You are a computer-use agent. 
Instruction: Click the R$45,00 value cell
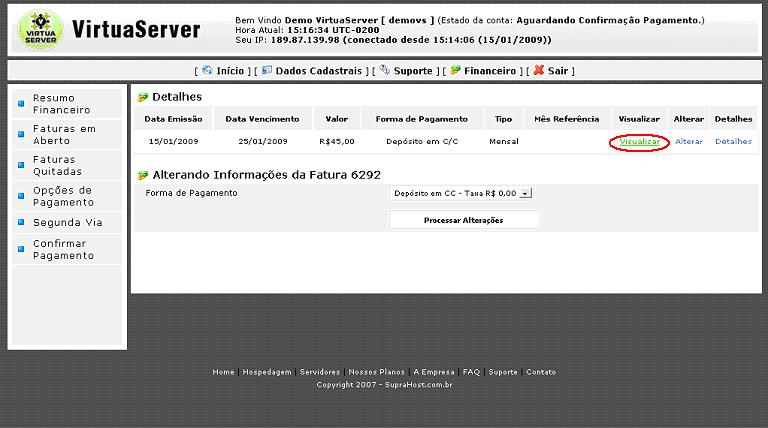click(x=336, y=142)
